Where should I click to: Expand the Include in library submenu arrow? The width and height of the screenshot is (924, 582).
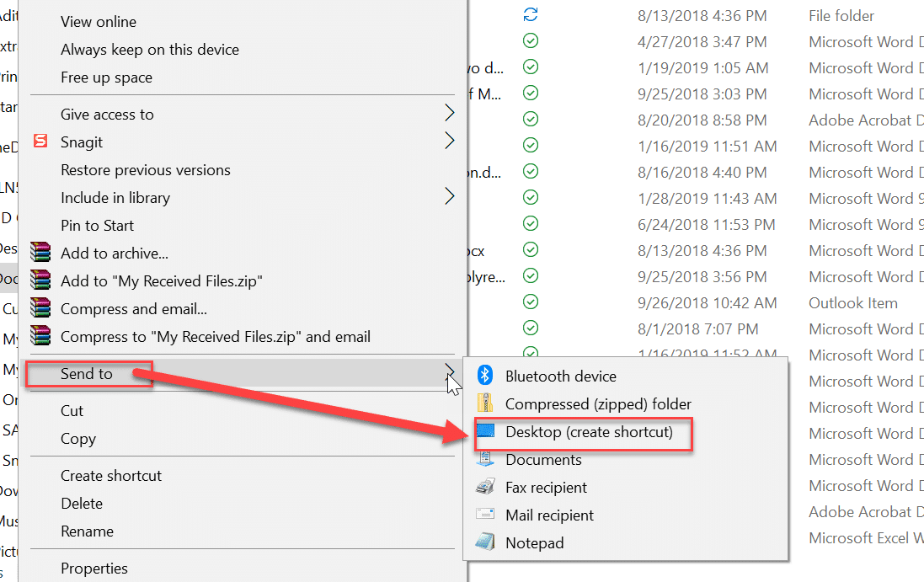click(450, 197)
